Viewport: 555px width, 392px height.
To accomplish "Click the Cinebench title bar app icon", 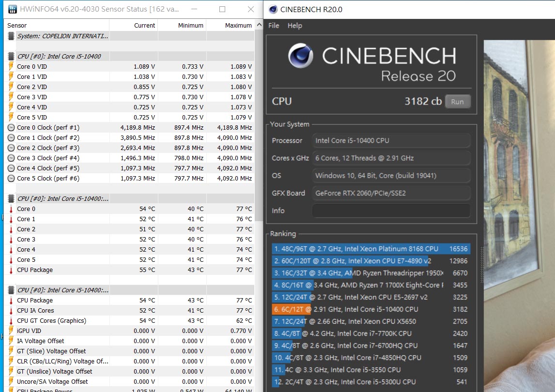I will click(x=273, y=10).
